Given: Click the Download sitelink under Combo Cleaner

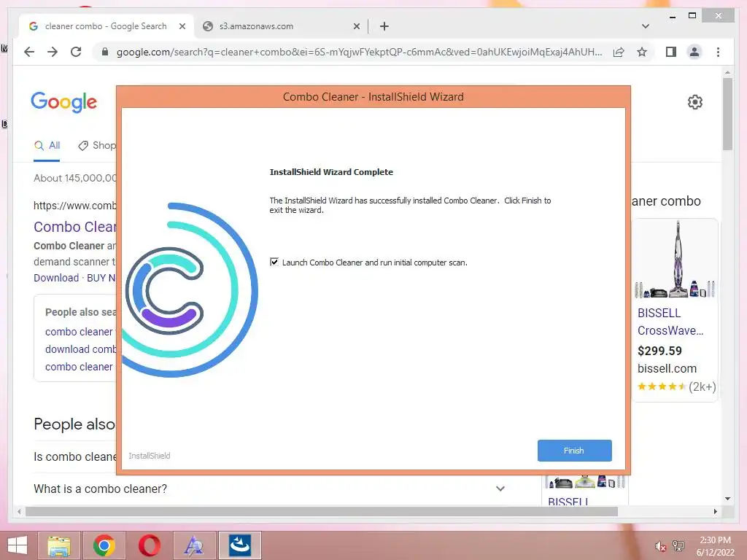Looking at the screenshot, I should pos(56,278).
